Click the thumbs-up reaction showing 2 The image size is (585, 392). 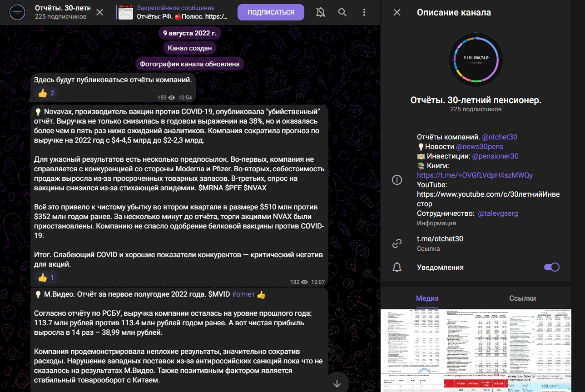point(46,94)
